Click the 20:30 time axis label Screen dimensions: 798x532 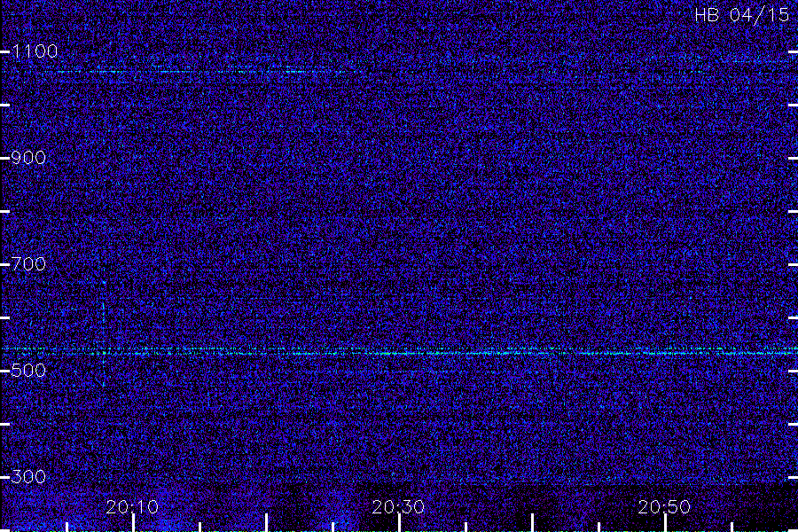(398, 507)
